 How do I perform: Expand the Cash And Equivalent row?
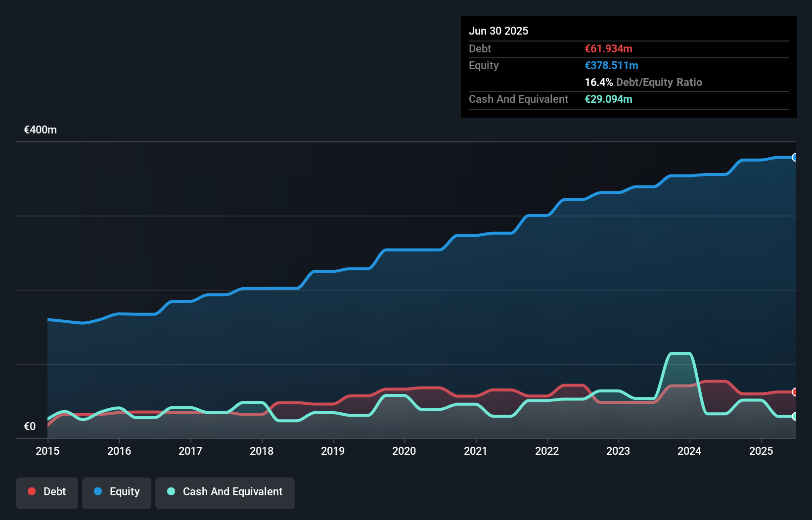pos(518,99)
